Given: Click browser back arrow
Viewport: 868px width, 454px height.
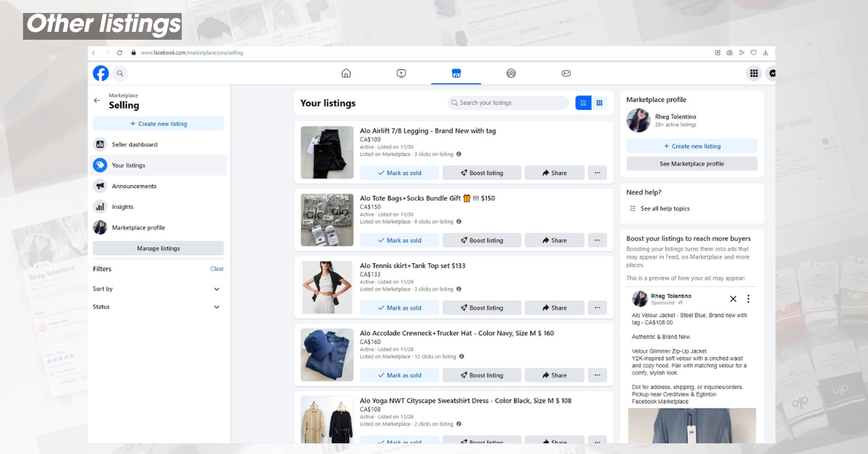Looking at the screenshot, I should point(93,53).
